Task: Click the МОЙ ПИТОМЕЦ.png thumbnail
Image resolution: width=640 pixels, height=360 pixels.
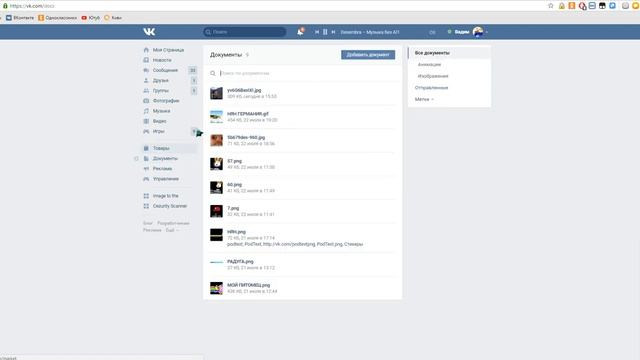Action: tap(216, 288)
